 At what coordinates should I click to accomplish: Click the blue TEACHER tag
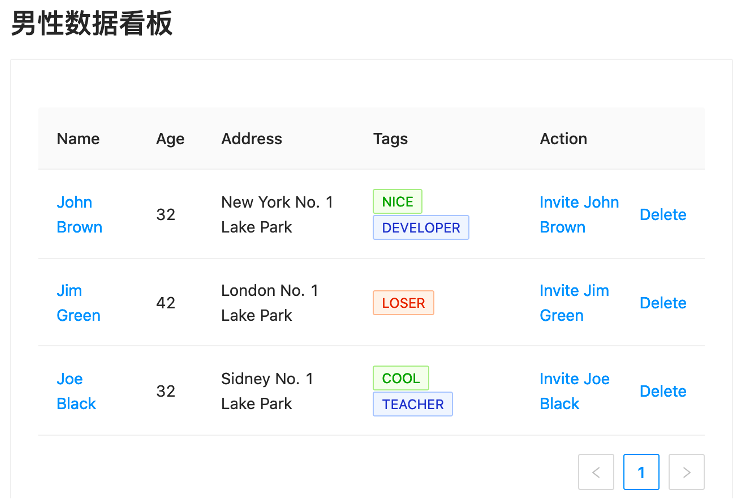click(413, 404)
